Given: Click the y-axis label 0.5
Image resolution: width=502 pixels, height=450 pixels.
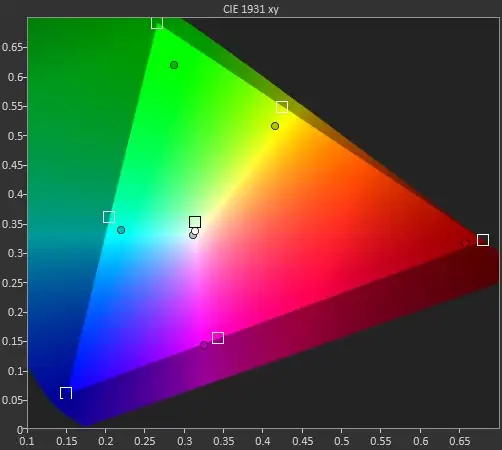Looking at the screenshot, I should pos(15,136).
